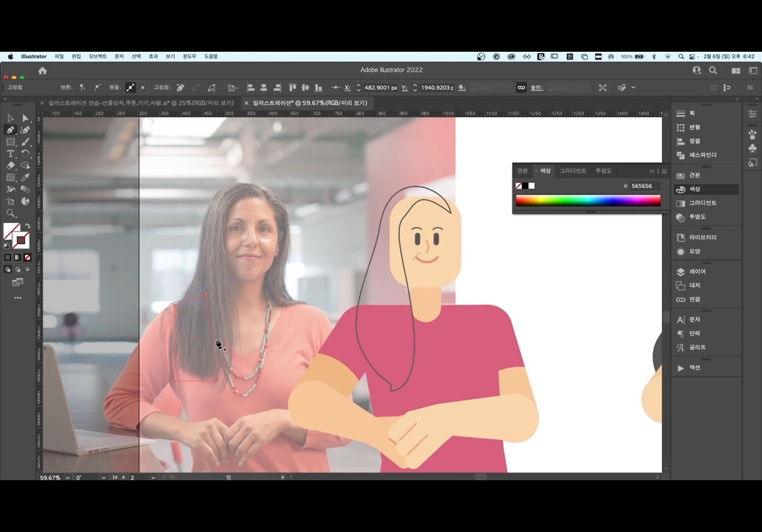
Task: Expand the arrange documents switcher
Action: tap(736, 70)
